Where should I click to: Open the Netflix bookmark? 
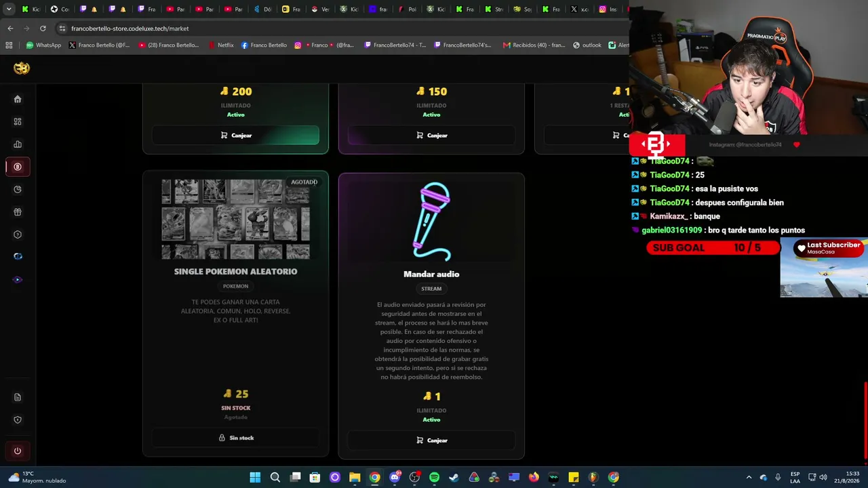coord(220,45)
